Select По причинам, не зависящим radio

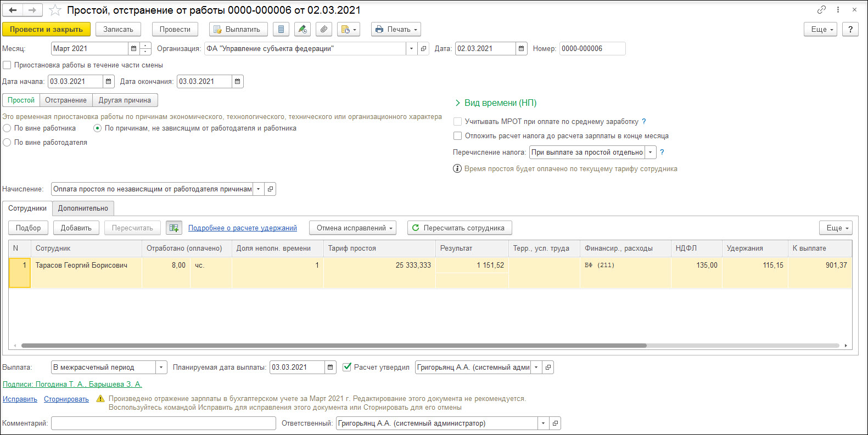[x=98, y=128]
